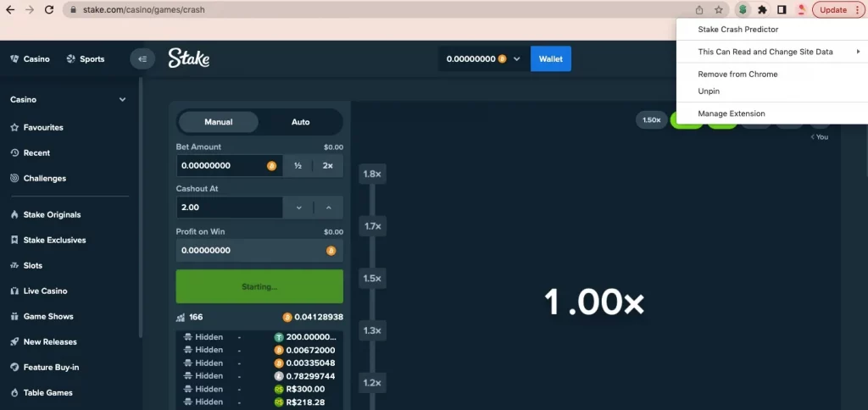Open Favourites in the sidebar

coord(36,127)
